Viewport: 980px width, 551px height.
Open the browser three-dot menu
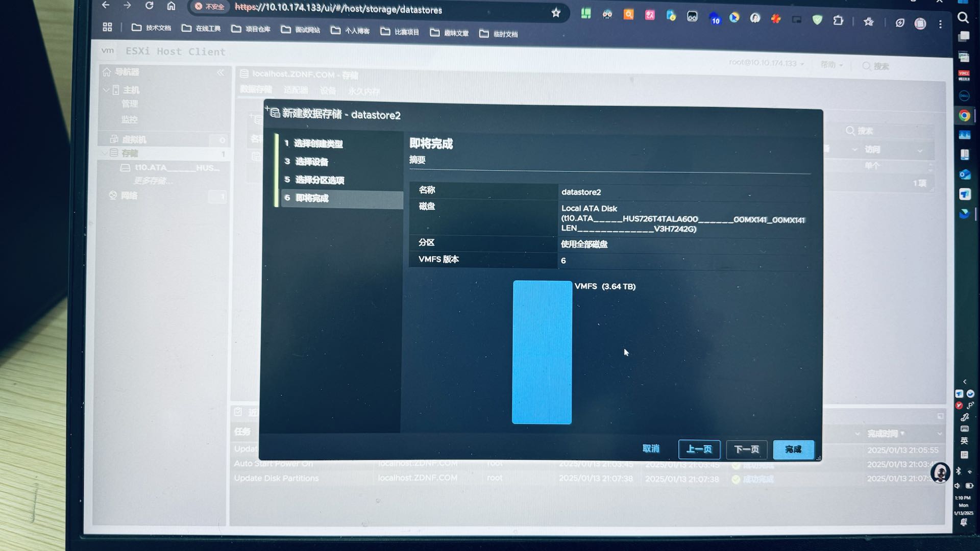[940, 24]
